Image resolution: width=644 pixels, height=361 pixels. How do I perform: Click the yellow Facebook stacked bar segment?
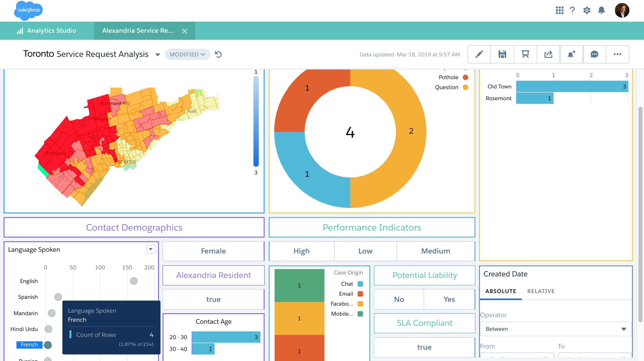coord(299,318)
